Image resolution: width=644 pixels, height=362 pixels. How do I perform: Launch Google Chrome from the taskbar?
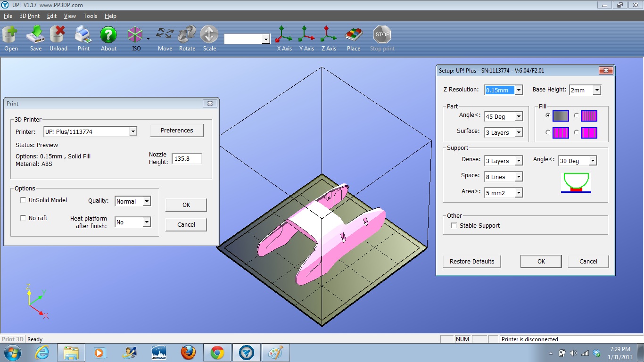coord(217,353)
